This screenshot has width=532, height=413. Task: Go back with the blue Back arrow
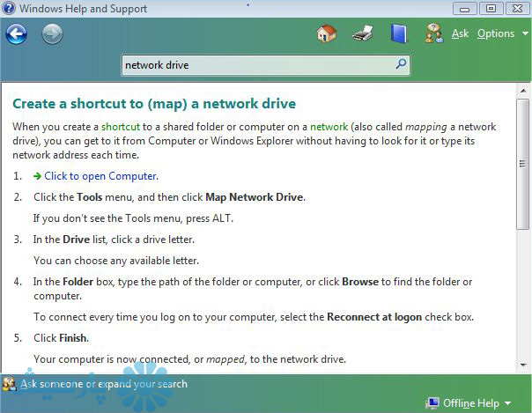pyautogui.click(x=16, y=34)
